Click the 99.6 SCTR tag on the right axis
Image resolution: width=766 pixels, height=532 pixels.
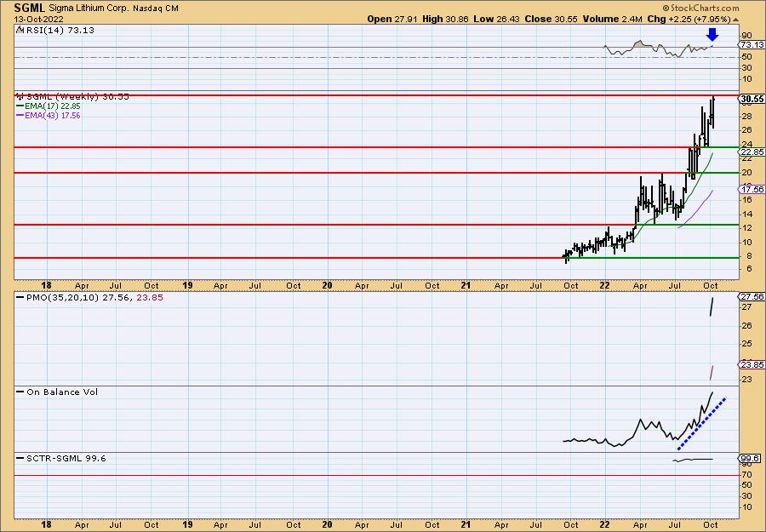click(x=751, y=458)
